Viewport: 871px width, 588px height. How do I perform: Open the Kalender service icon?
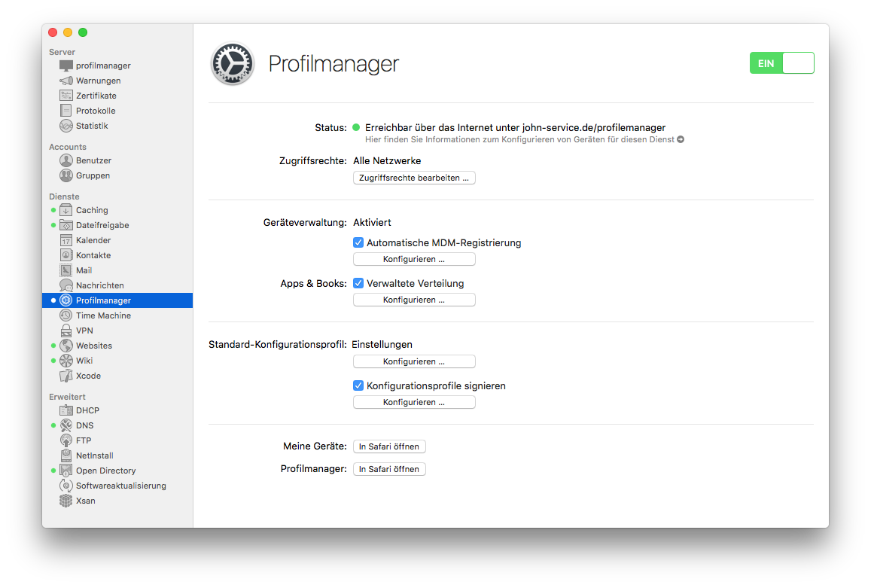click(66, 240)
